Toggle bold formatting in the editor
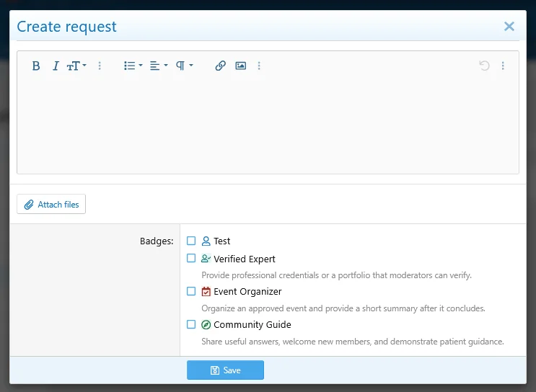Image resolution: width=536 pixels, height=392 pixels. (36, 66)
